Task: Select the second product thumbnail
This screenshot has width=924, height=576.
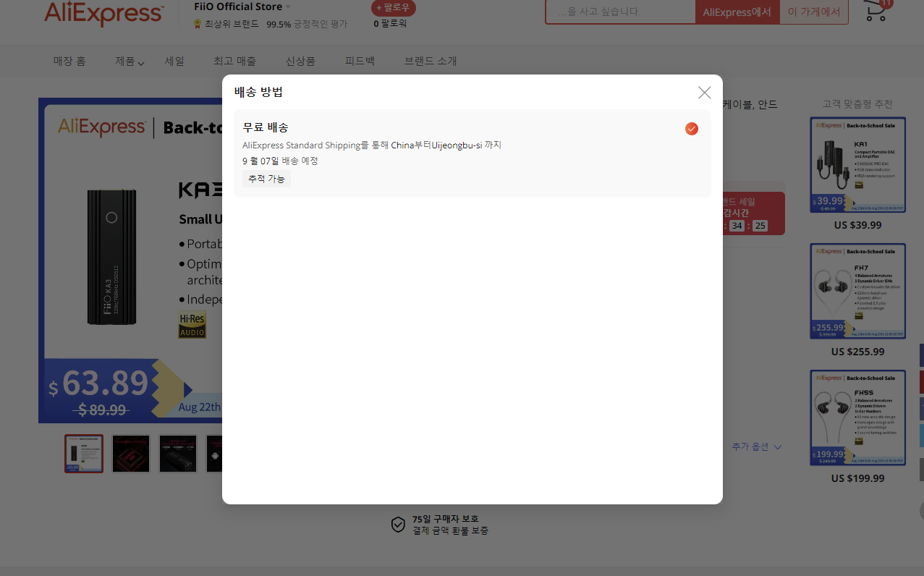Action: 131,454
